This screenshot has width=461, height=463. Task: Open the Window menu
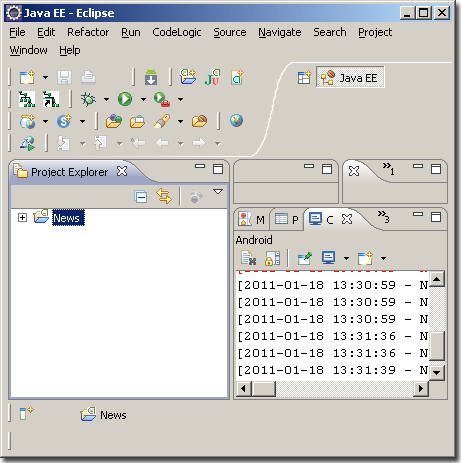coord(28,50)
